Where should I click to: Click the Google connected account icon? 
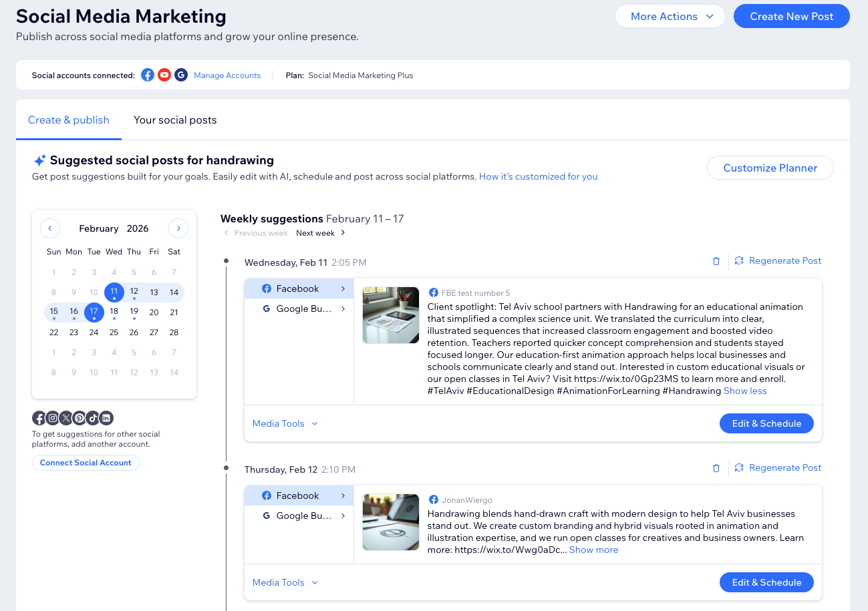(180, 75)
